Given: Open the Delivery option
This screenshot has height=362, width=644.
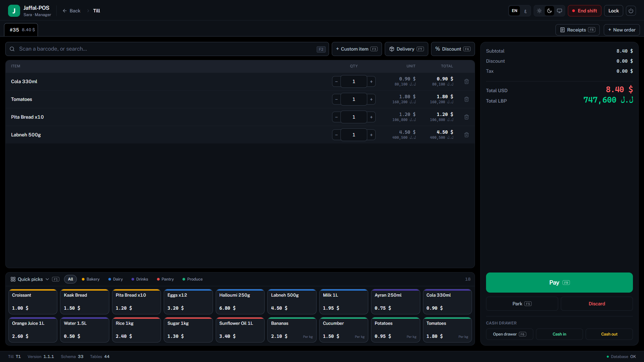Looking at the screenshot, I should point(407,49).
